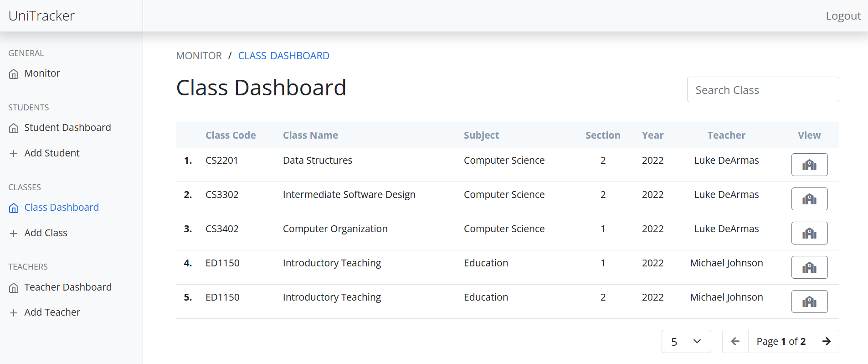Viewport: 868px width, 364px height.
Task: Open Teacher Dashboard from sidebar
Action: pos(68,287)
